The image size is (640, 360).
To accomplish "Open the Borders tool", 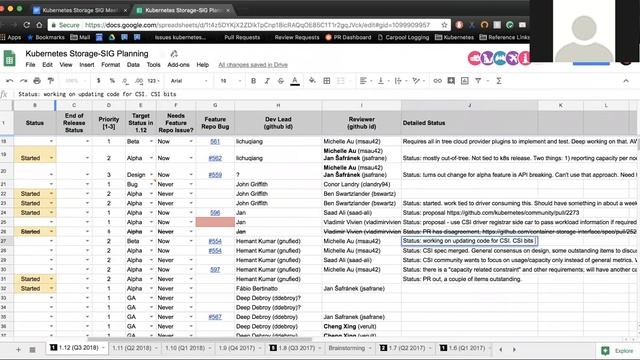I will click(327, 81).
